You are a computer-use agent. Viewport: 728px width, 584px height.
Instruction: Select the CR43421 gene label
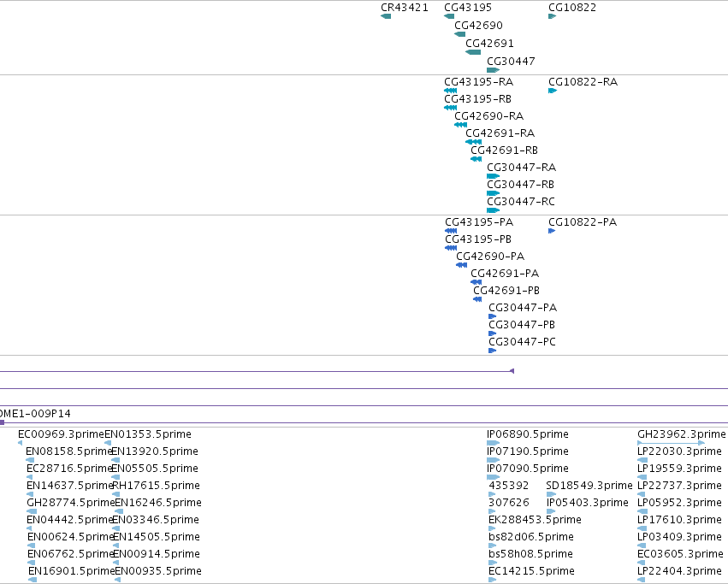[405, 8]
